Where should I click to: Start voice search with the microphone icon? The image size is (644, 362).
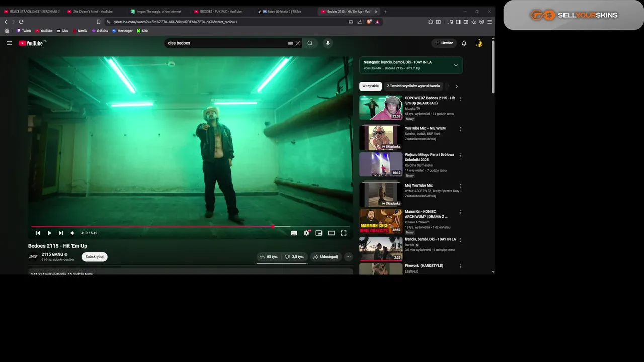328,43
